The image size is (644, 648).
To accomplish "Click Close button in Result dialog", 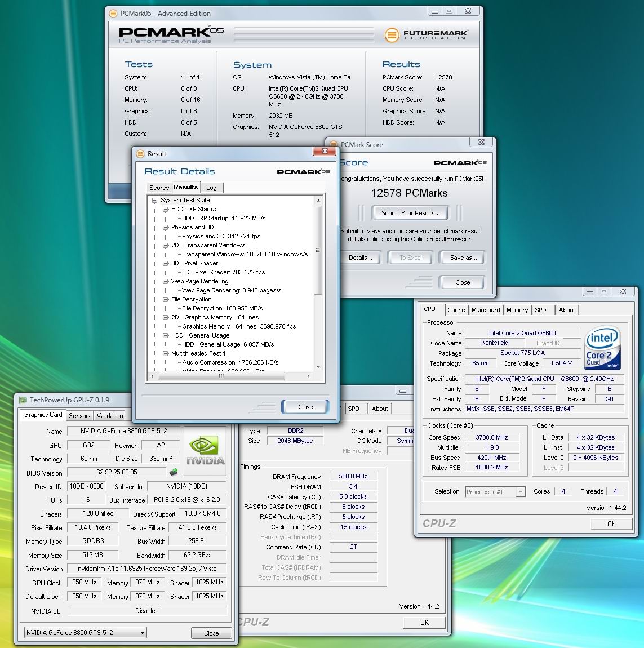I will (305, 407).
